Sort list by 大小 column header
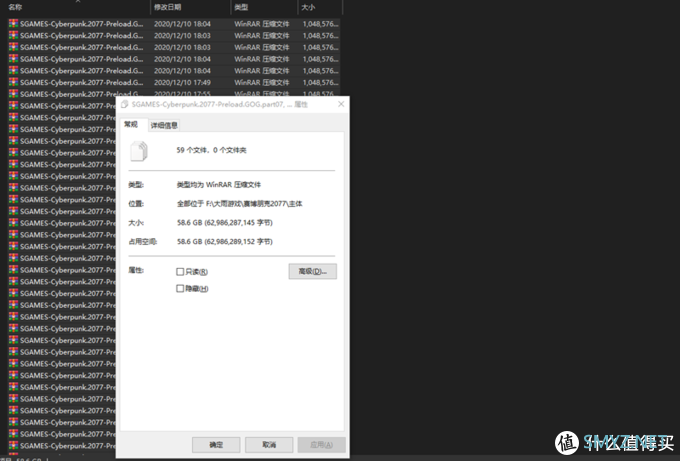 point(308,6)
